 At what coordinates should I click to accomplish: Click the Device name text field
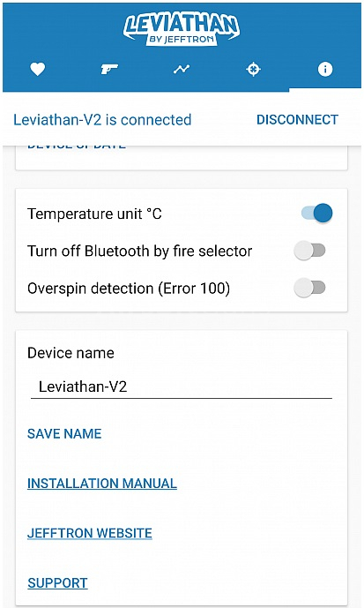tap(182, 387)
